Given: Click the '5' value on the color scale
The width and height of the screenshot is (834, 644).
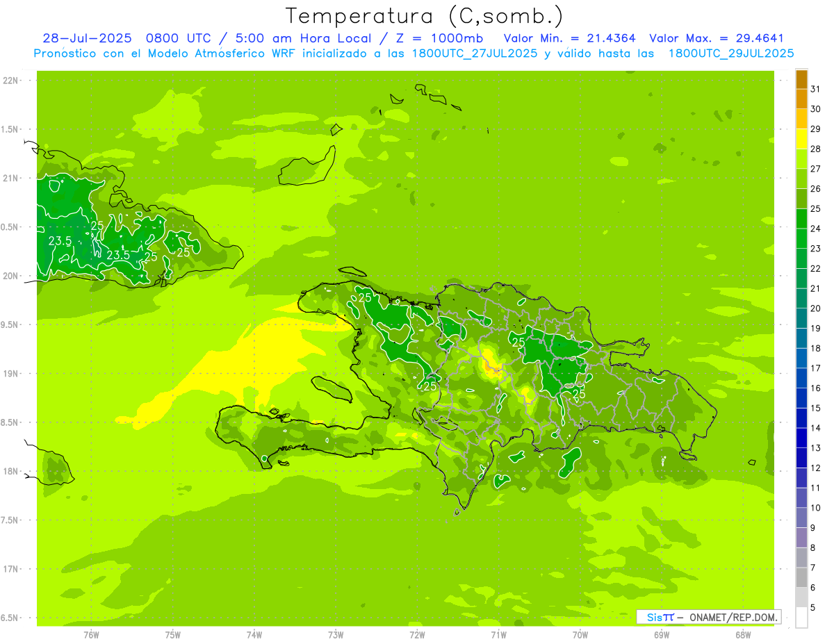Looking at the screenshot, I should pyautogui.click(x=812, y=608).
